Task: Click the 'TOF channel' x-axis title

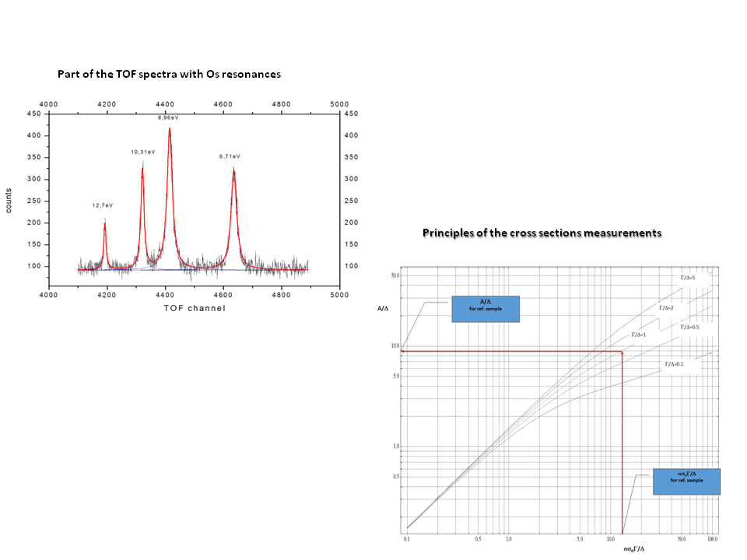Action: (x=193, y=309)
